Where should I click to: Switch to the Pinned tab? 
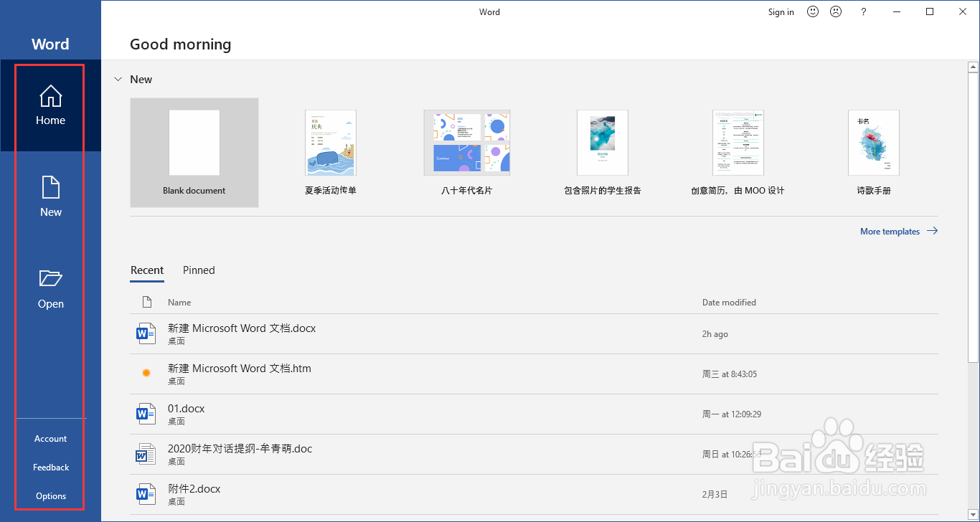coord(199,270)
